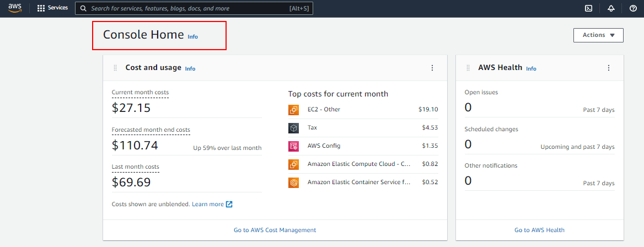Click the $4.53 cost amount
Screen dimensions: 644x247
430,127
